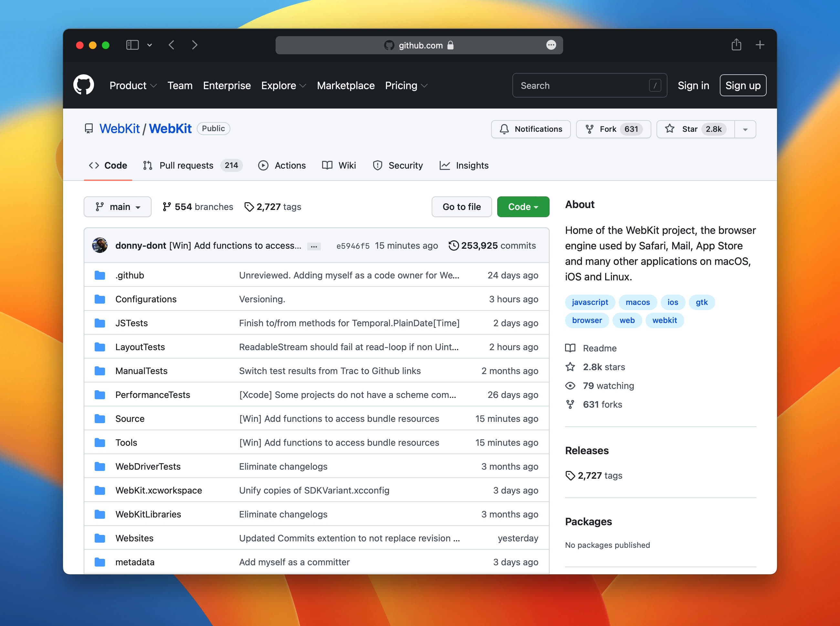
Task: Expand the Star button's dropdown arrow
Action: coord(745,129)
